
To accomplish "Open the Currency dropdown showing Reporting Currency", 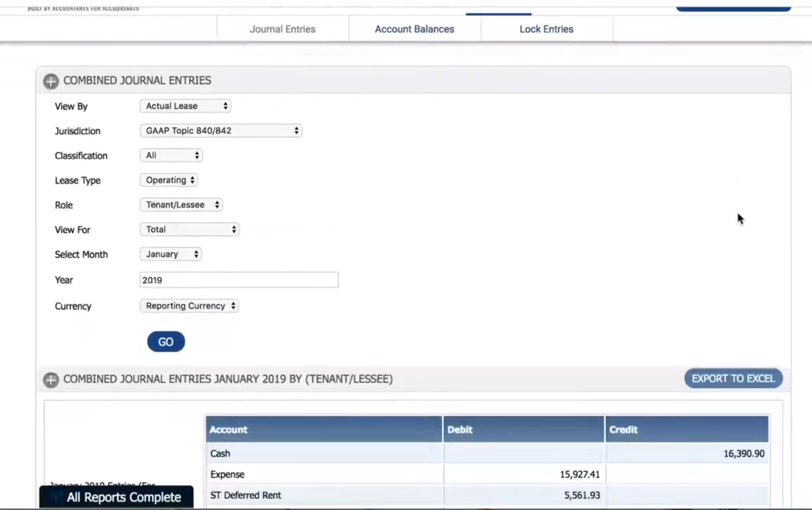I will click(189, 306).
